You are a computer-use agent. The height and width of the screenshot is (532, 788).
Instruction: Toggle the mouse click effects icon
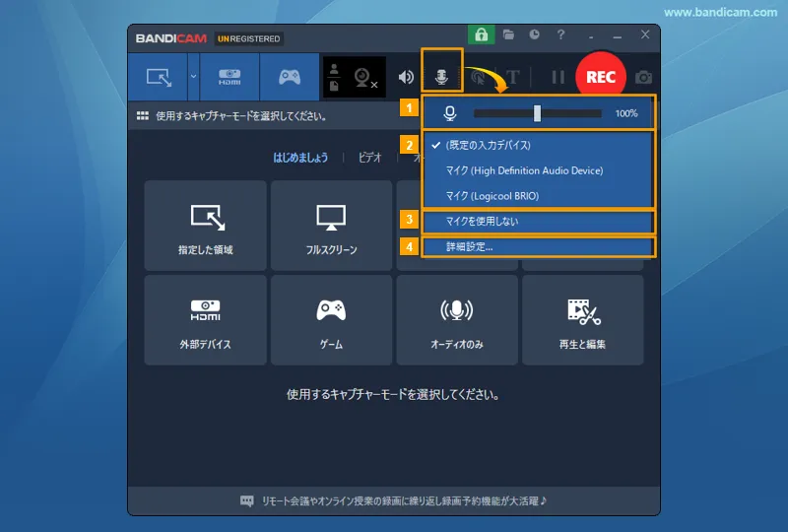click(478, 77)
